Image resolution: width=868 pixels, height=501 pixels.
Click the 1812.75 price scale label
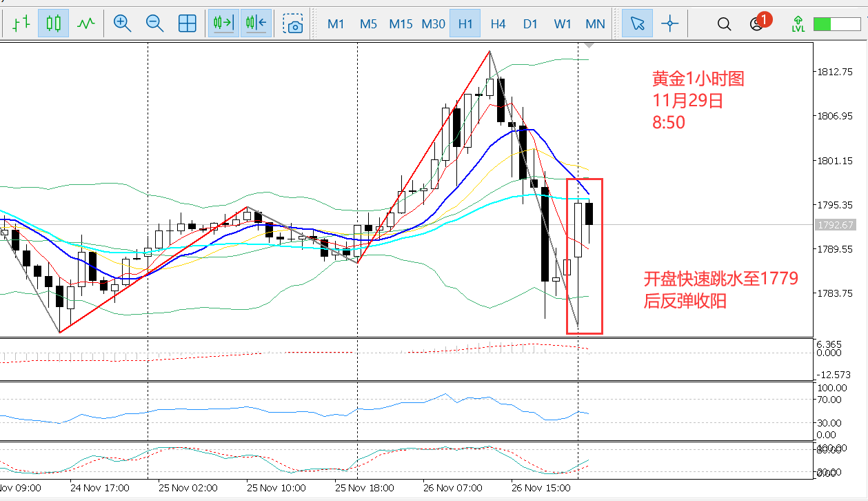(836, 72)
